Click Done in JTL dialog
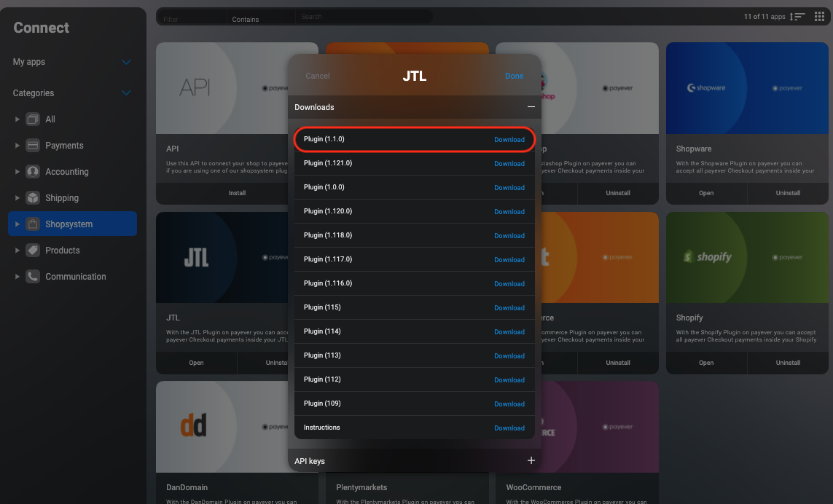Image resolution: width=833 pixels, height=504 pixels. pos(515,76)
